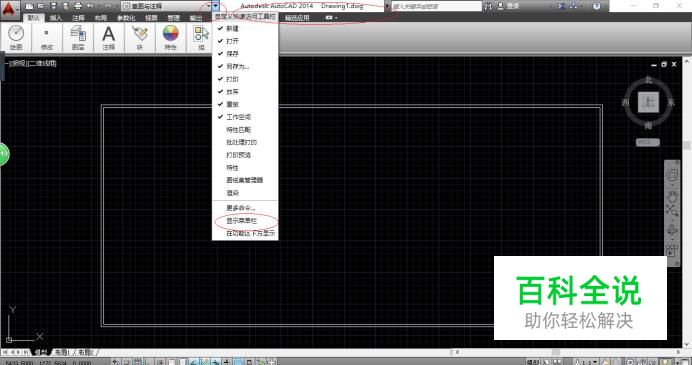Screen dimensions: 692x365
Task: Click the Redo arrow in quick access toolbar
Action: click(107, 6)
